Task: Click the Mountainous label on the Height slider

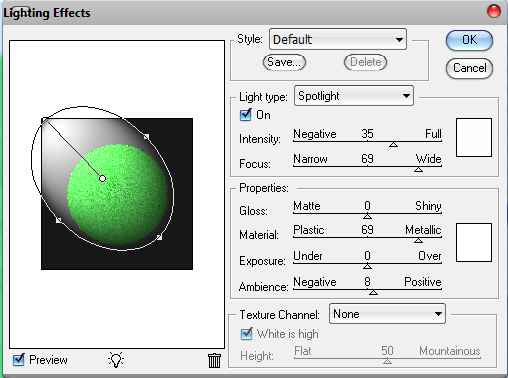Action: (450, 351)
